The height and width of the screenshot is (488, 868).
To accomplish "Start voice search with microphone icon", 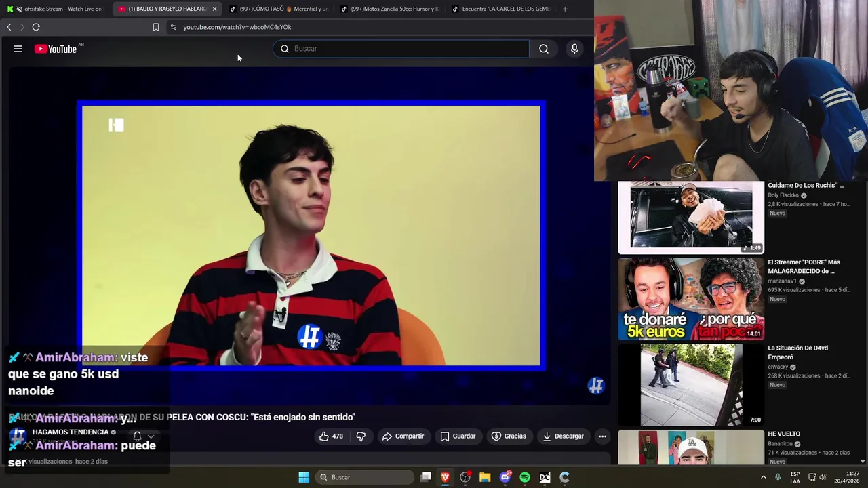I will pos(574,49).
